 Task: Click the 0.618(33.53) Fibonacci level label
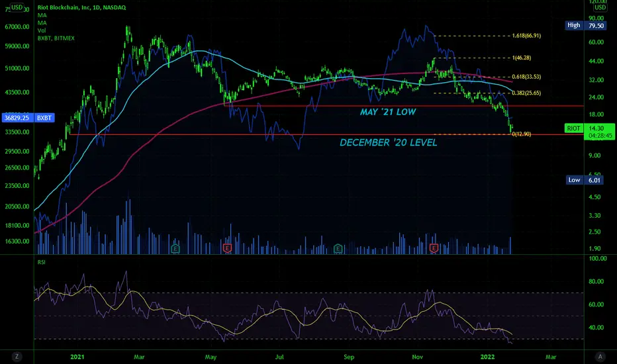pyautogui.click(x=526, y=77)
